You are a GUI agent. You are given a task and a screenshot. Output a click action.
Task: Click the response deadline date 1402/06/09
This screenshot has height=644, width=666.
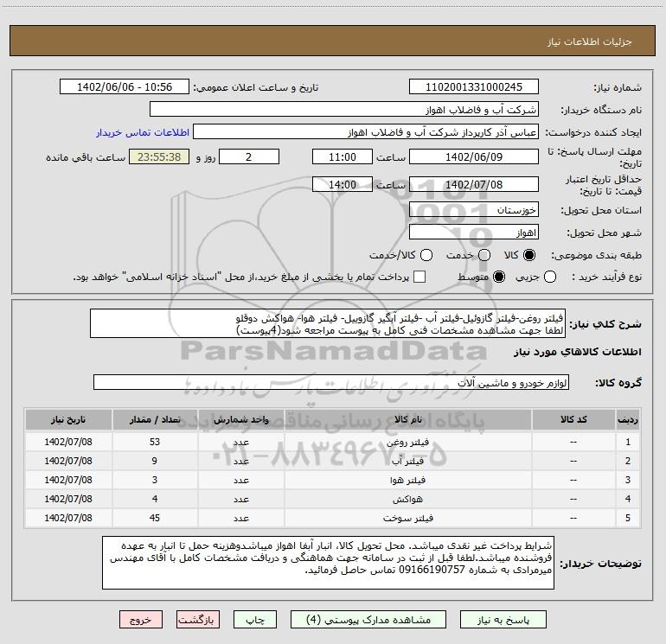pyautogui.click(x=474, y=156)
